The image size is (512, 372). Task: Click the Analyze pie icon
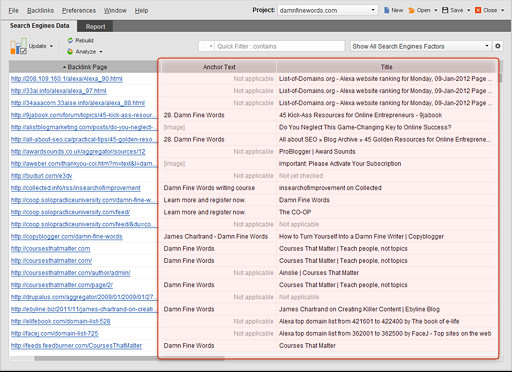pos(70,52)
